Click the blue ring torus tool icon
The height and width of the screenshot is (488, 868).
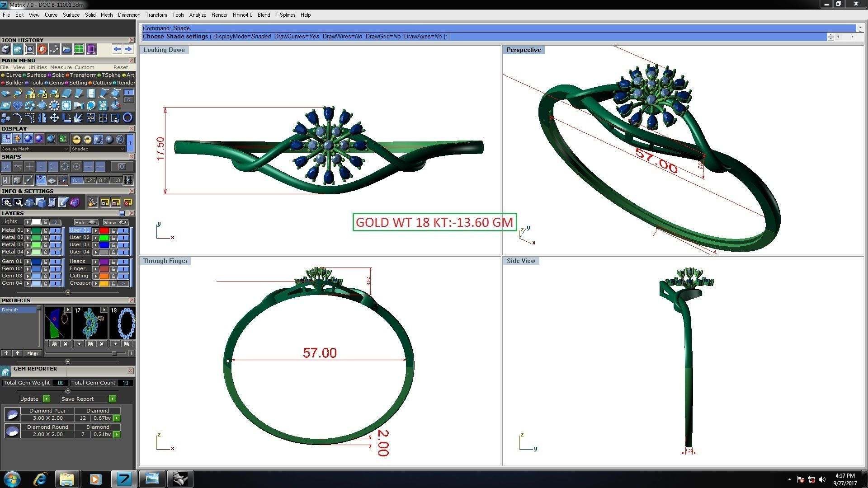pos(127,118)
